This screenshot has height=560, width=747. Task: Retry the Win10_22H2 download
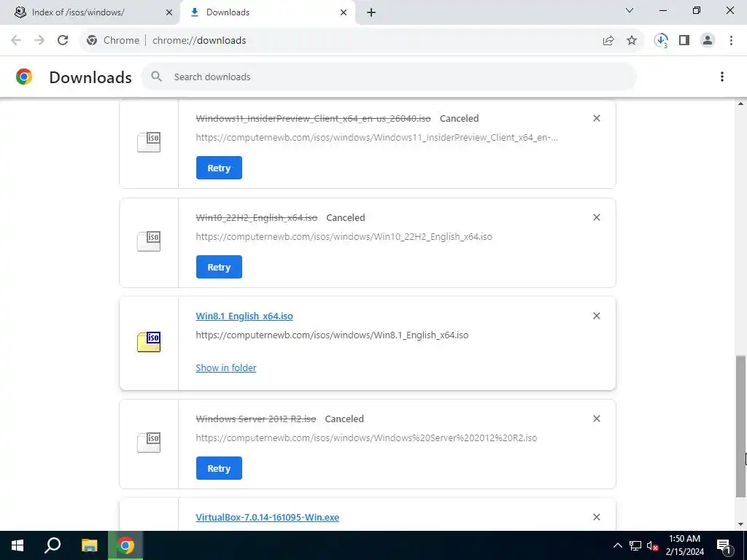point(219,267)
